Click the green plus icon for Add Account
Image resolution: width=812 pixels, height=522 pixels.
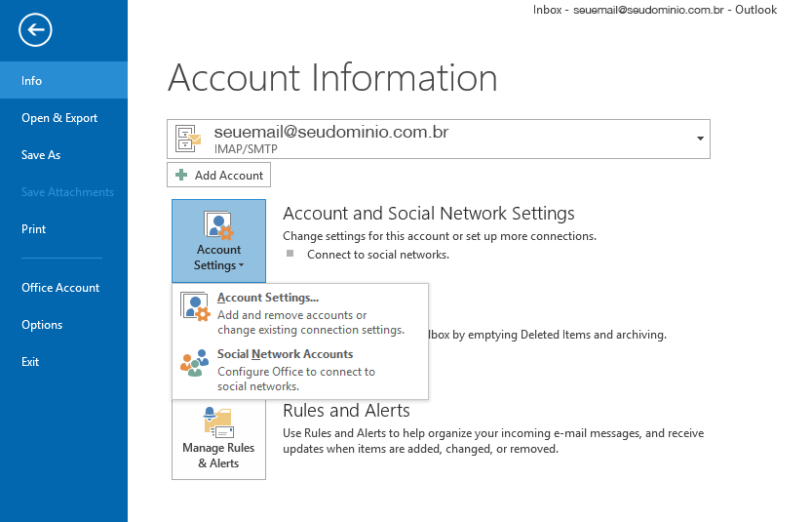pos(181,176)
